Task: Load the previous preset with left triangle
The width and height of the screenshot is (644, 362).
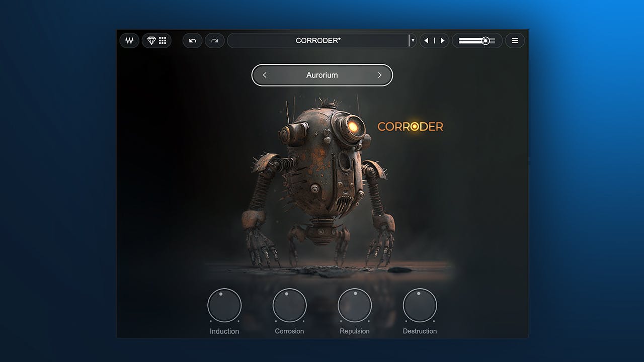Action: pos(427,41)
